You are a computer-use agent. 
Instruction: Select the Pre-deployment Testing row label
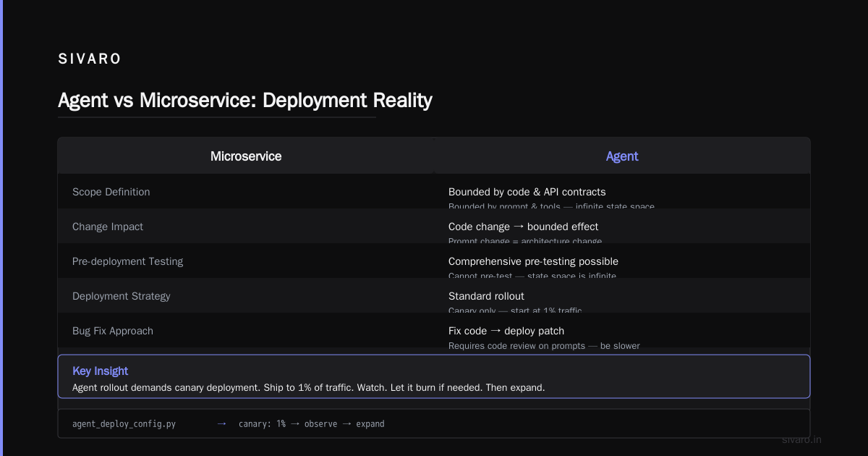coord(128,261)
